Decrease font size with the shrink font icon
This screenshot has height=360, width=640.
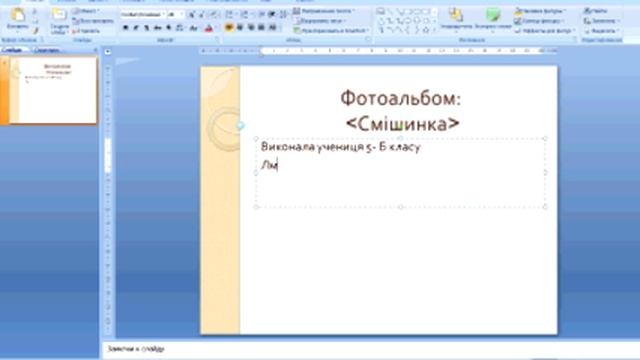click(x=201, y=15)
